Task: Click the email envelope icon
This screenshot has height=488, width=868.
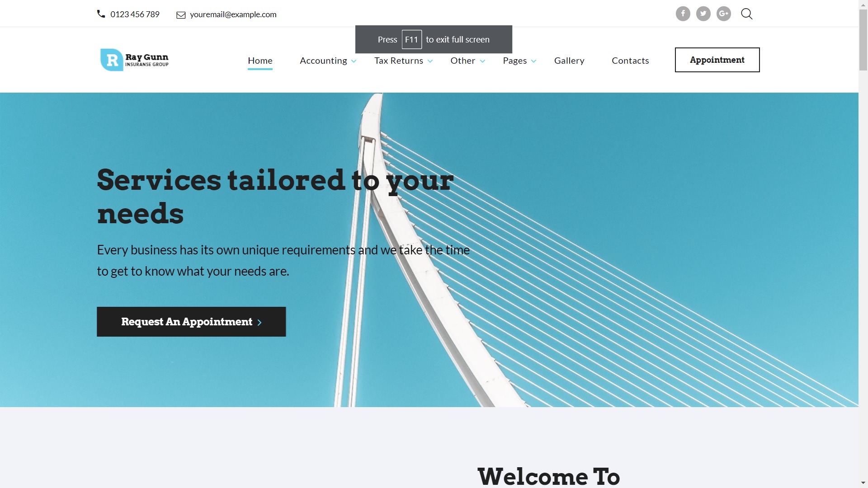Action: click(x=181, y=14)
